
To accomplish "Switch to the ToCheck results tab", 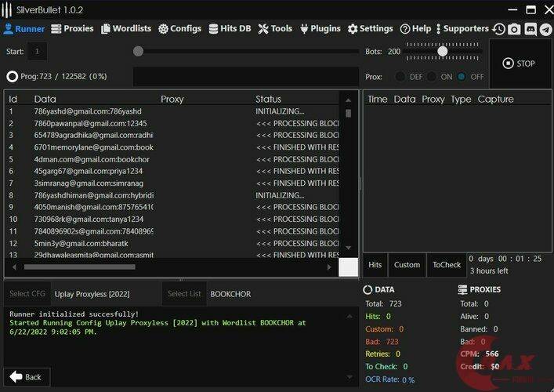I will point(447,265).
